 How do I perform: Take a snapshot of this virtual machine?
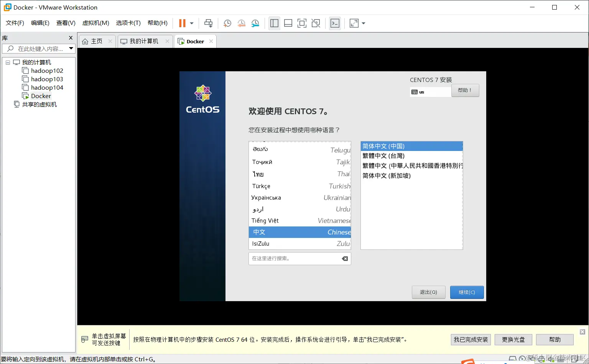pyautogui.click(x=227, y=23)
